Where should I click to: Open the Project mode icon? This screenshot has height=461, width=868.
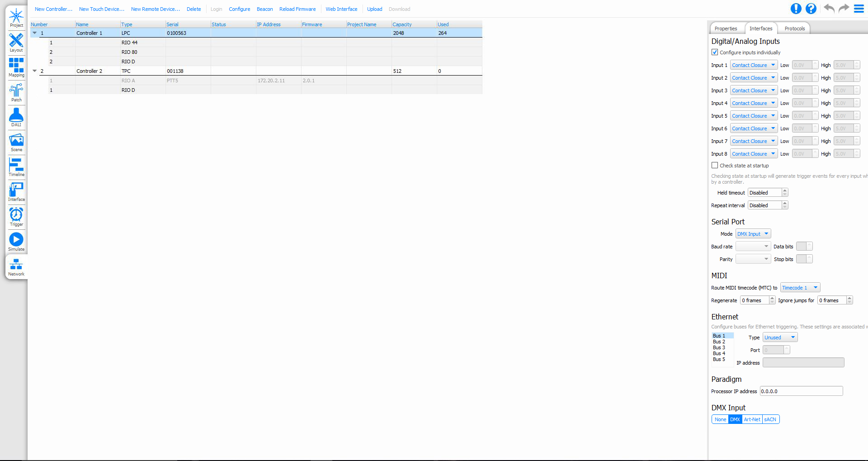coord(16,18)
